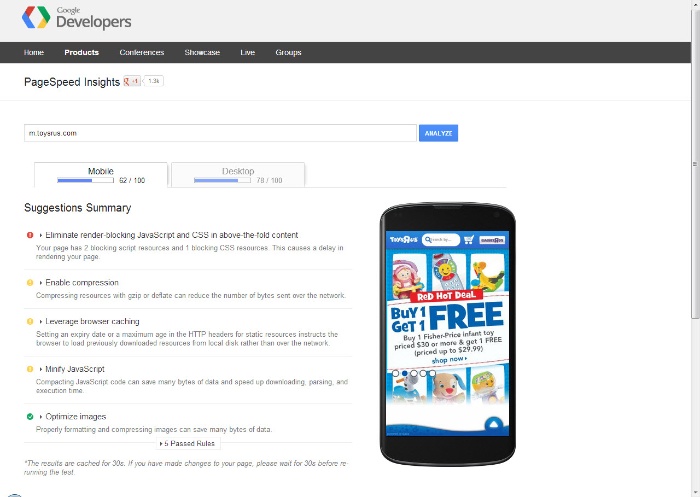Screen dimensions: 700x497
Task: Click the URL input field with m.toysrus.com
Action: (x=221, y=133)
